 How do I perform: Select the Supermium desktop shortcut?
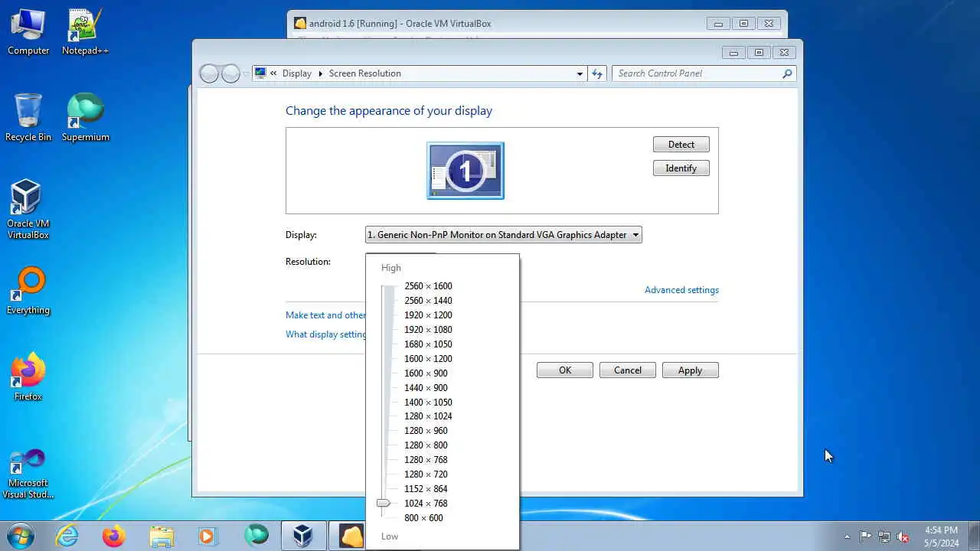click(x=86, y=118)
